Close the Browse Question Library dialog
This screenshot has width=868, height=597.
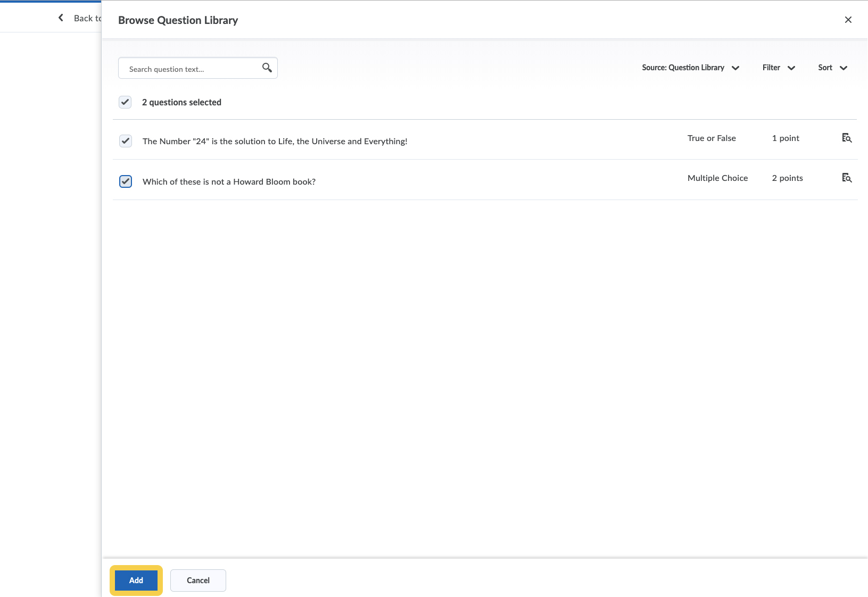(848, 20)
